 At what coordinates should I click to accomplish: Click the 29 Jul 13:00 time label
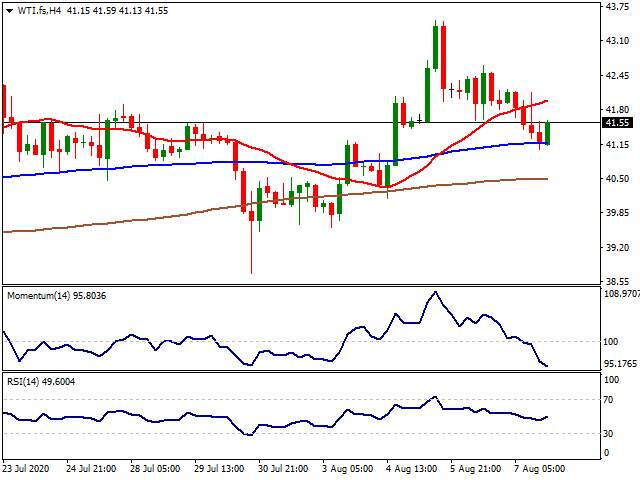(x=219, y=468)
